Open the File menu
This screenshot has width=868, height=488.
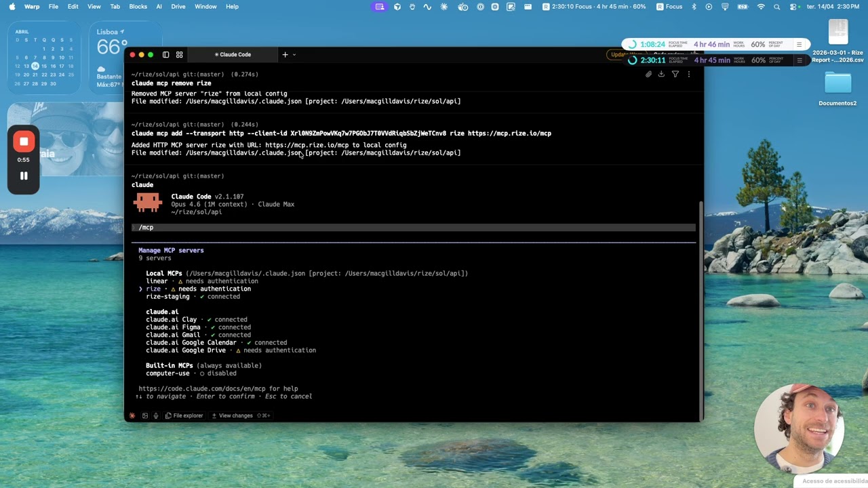tap(53, 6)
